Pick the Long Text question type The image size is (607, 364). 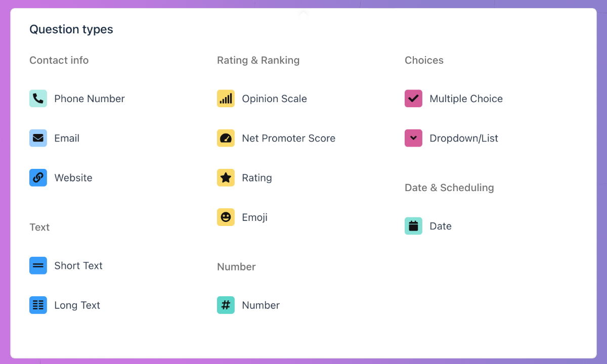point(77,305)
